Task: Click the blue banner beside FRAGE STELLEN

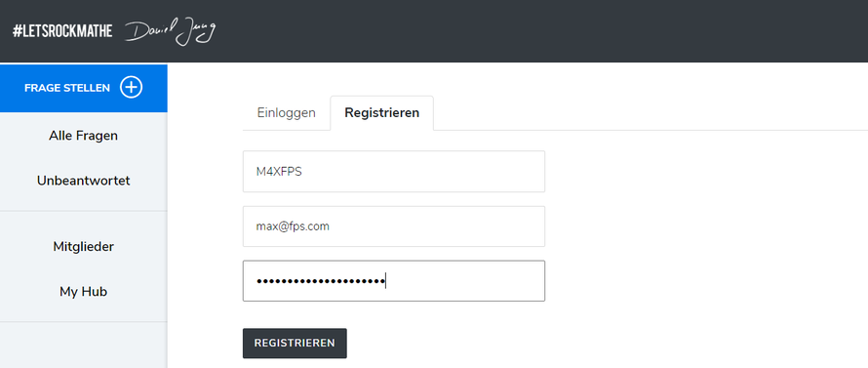Action: (155, 88)
